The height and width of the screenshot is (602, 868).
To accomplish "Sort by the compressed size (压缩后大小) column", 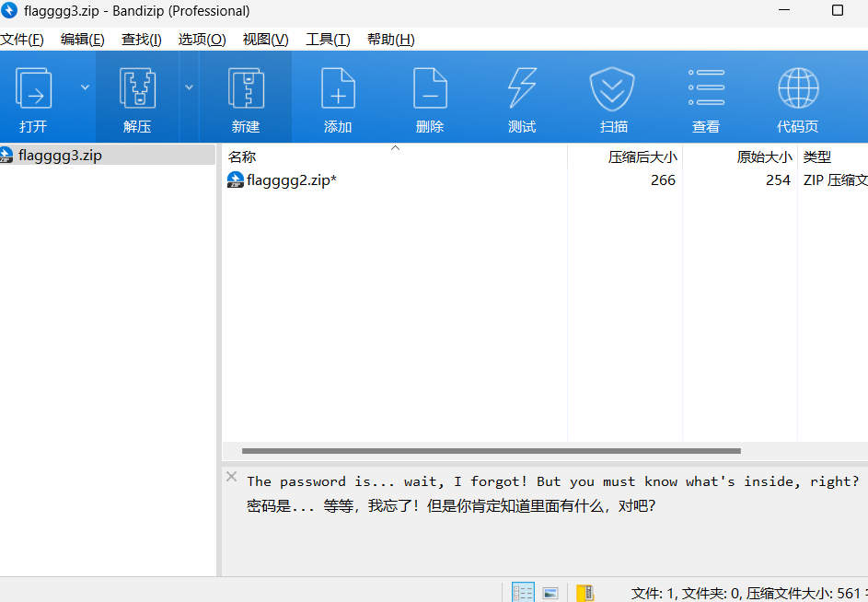I will pos(642,156).
